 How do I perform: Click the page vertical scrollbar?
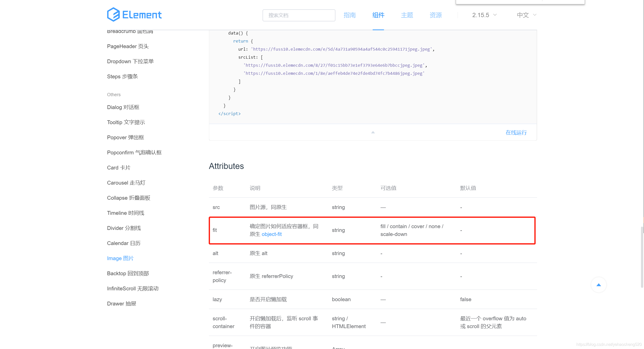(x=642, y=257)
